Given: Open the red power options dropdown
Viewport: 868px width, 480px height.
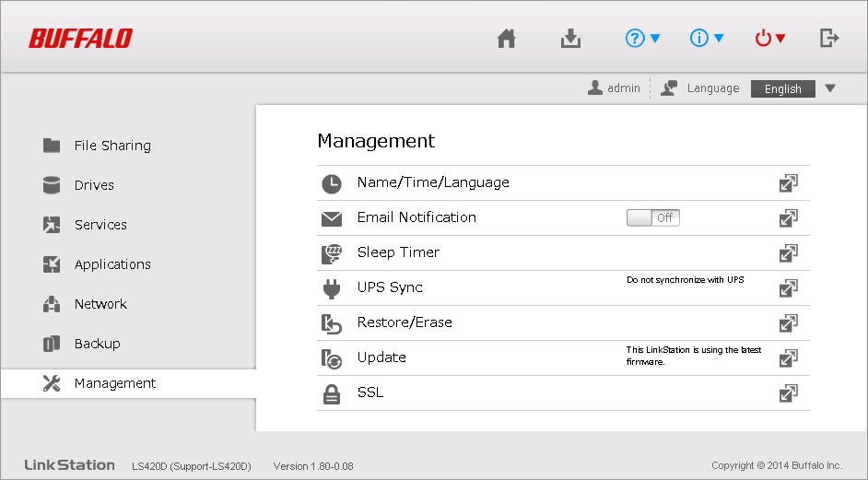Looking at the screenshot, I should [x=769, y=39].
